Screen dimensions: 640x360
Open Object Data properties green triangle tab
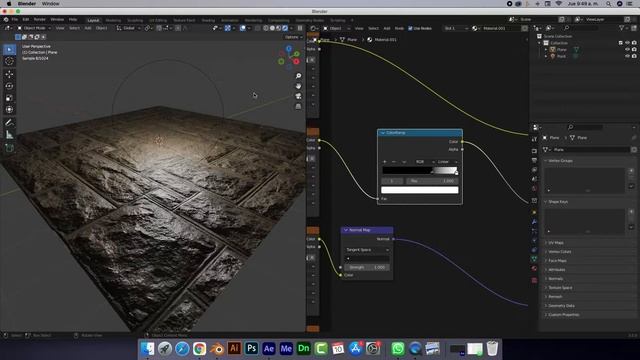(x=534, y=259)
